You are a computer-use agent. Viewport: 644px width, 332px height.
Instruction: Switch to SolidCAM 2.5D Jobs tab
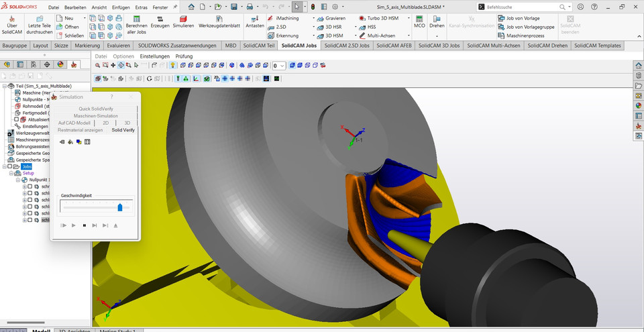pyautogui.click(x=347, y=46)
